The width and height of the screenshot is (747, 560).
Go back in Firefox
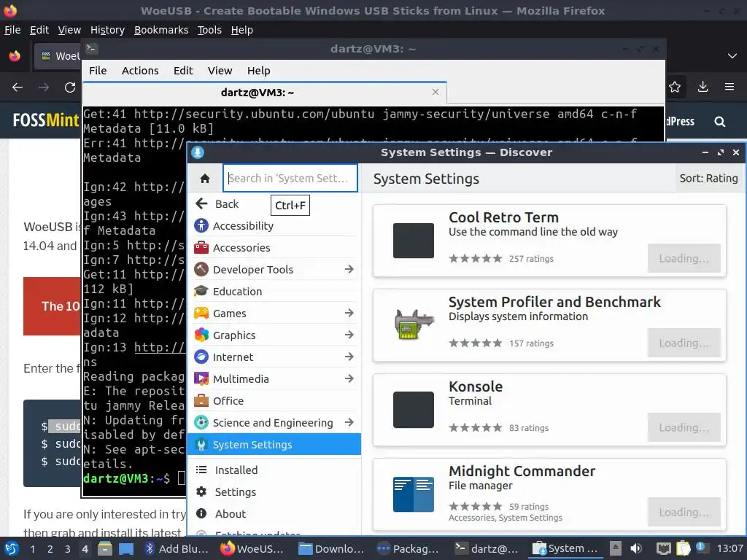point(18,87)
